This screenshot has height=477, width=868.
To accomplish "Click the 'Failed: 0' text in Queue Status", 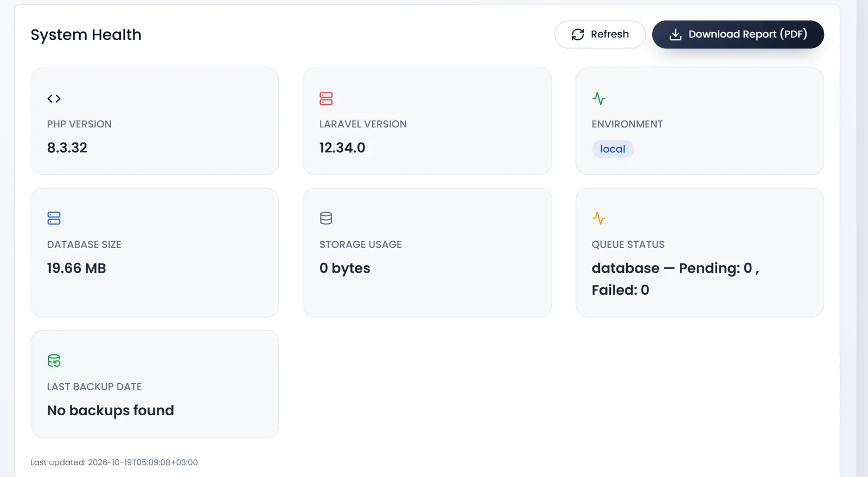I will (x=621, y=290).
